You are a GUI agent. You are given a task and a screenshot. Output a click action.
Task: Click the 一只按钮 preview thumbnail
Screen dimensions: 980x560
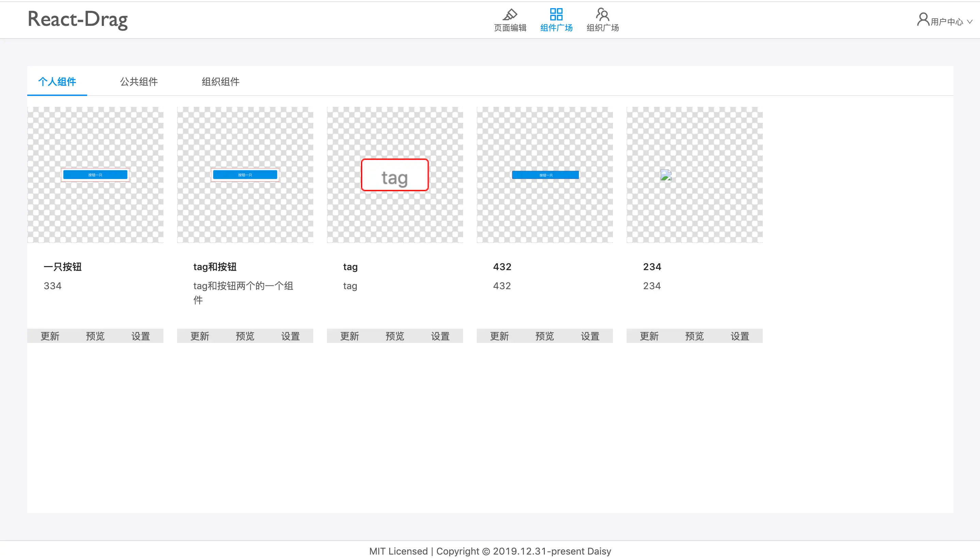95,175
